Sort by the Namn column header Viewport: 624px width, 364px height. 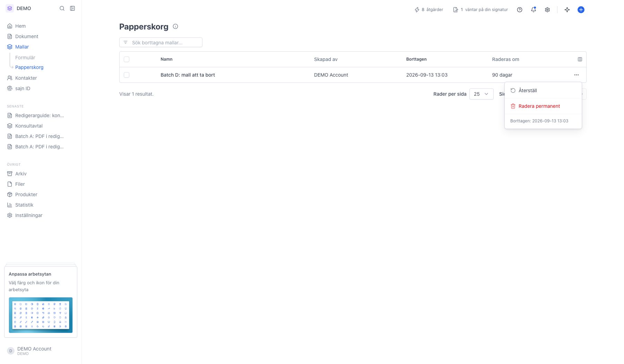coord(166,59)
